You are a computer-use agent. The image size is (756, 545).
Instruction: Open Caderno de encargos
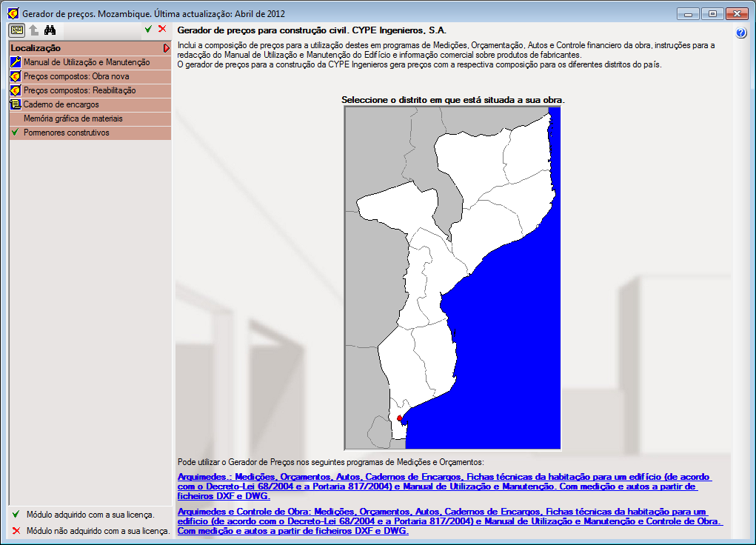point(90,104)
